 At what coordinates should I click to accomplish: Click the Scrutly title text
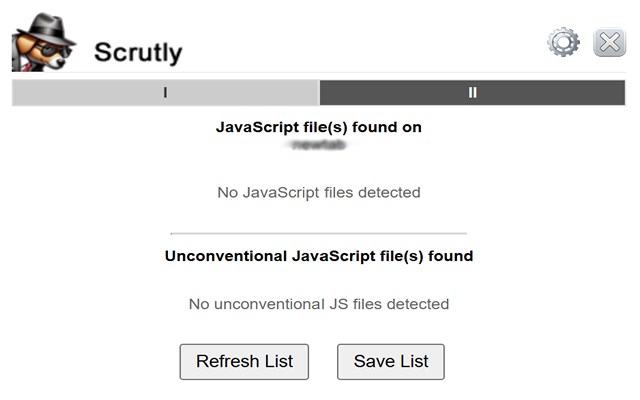click(138, 52)
